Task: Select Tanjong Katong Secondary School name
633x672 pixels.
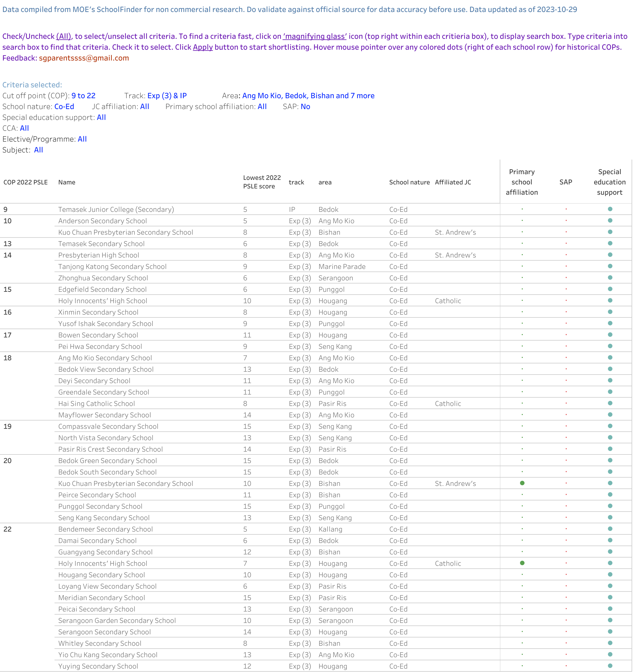Action: tap(112, 266)
